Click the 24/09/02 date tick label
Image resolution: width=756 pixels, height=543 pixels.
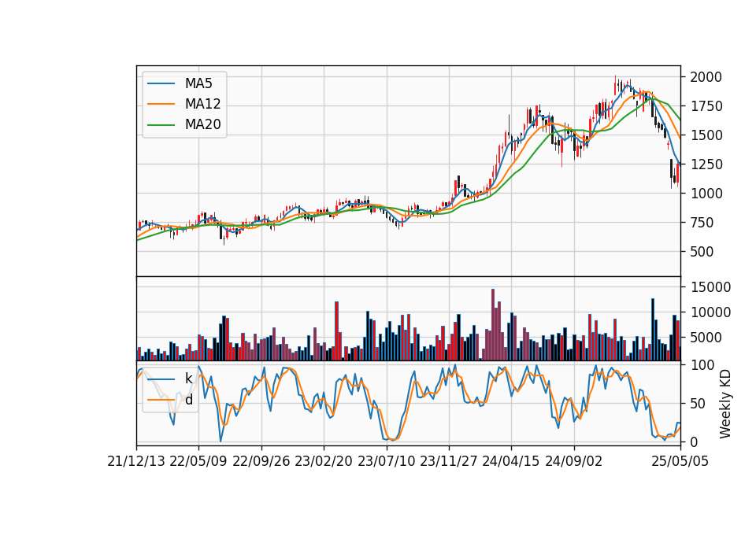(x=574, y=461)
